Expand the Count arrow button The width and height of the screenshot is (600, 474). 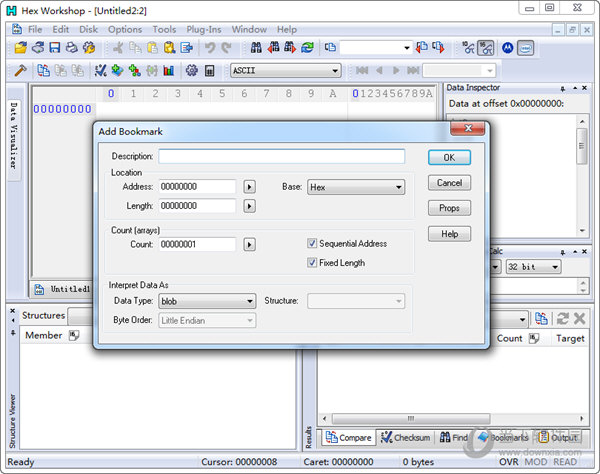(x=249, y=244)
